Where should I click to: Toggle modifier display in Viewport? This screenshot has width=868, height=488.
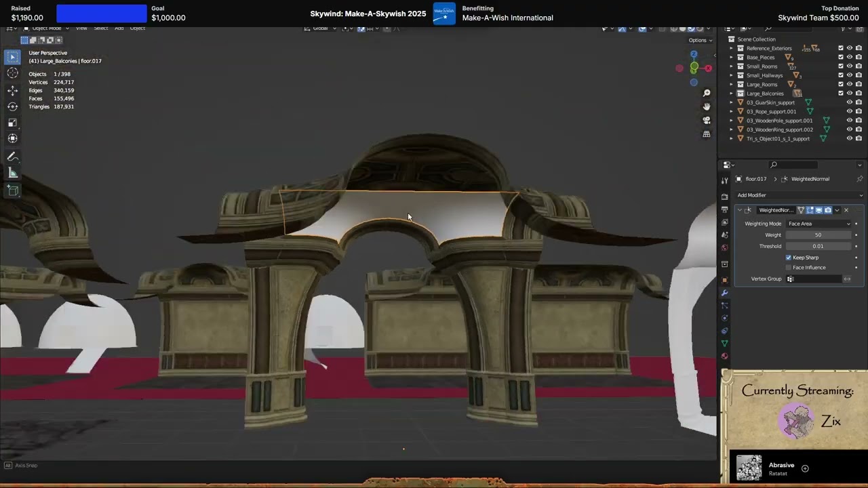pos(818,210)
